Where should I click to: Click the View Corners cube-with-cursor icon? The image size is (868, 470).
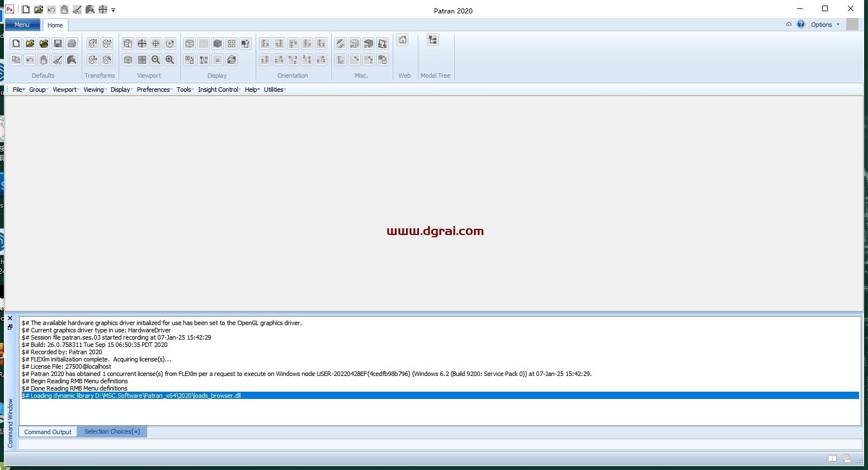click(x=128, y=44)
